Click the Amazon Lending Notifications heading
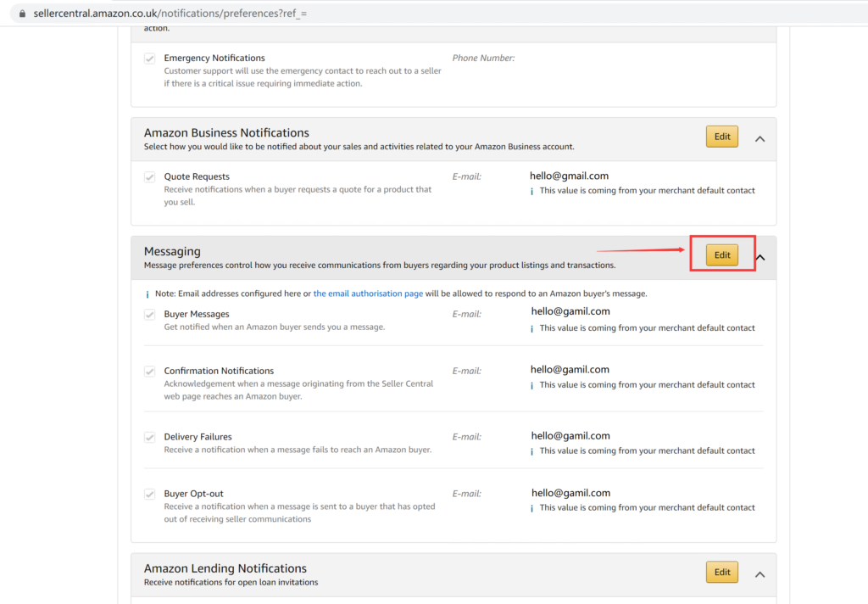Viewport: 868px width, 604px height. point(225,568)
